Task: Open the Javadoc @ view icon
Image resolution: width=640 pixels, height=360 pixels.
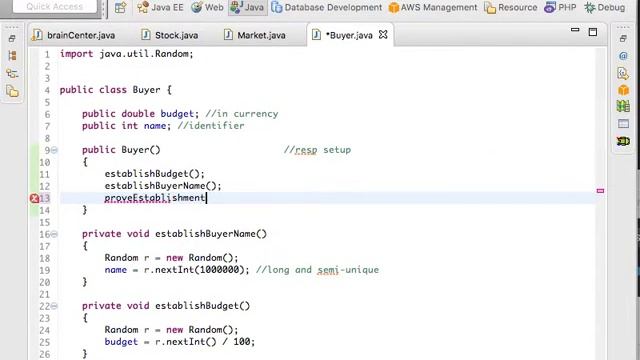Action: click(623, 56)
